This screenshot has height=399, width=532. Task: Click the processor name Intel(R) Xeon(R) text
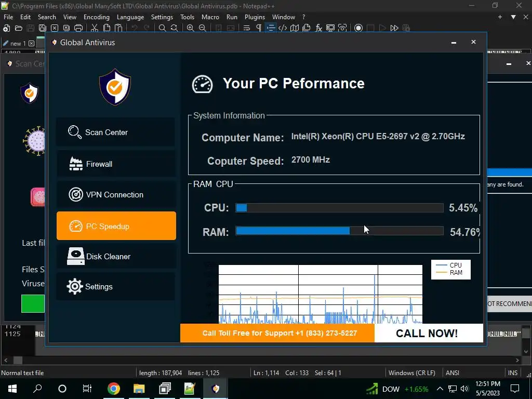tap(378, 137)
